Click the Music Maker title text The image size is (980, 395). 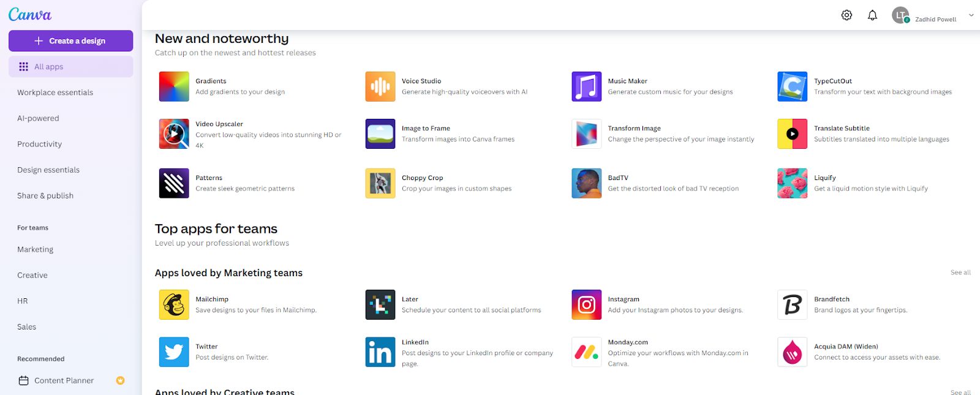(628, 81)
